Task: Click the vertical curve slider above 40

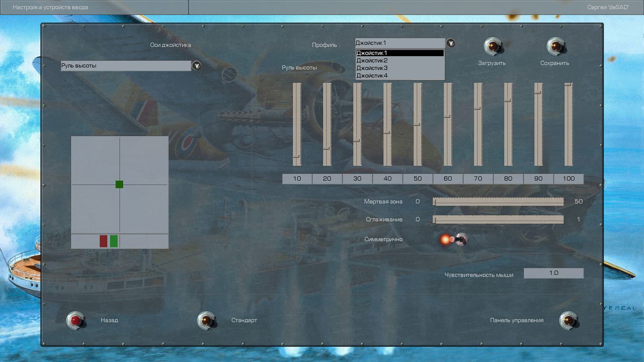Action: (x=387, y=124)
